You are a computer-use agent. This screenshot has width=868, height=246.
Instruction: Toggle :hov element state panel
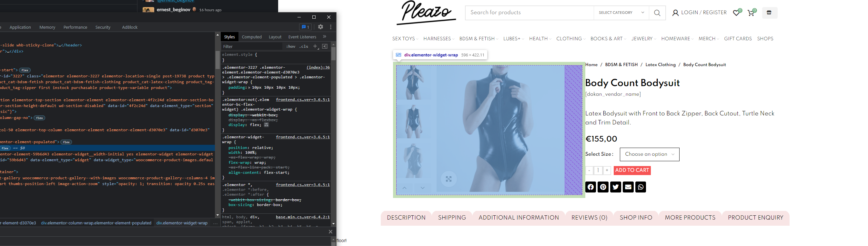pyautogui.click(x=291, y=46)
